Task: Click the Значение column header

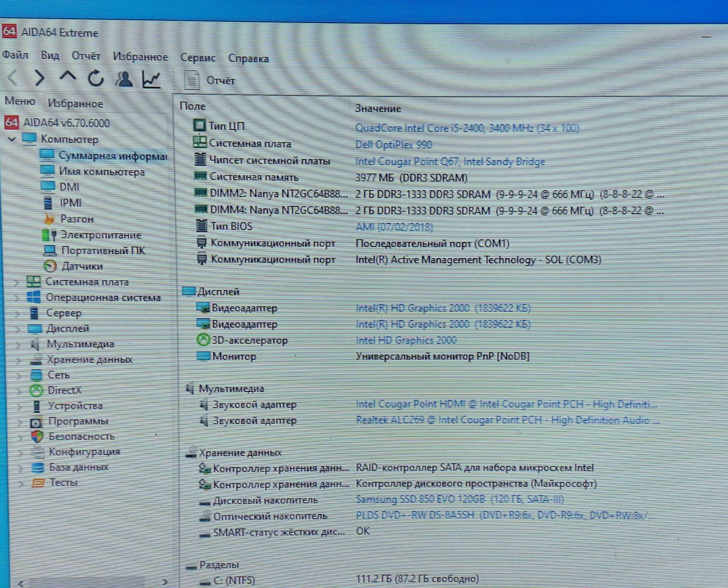Action: pos(378,108)
